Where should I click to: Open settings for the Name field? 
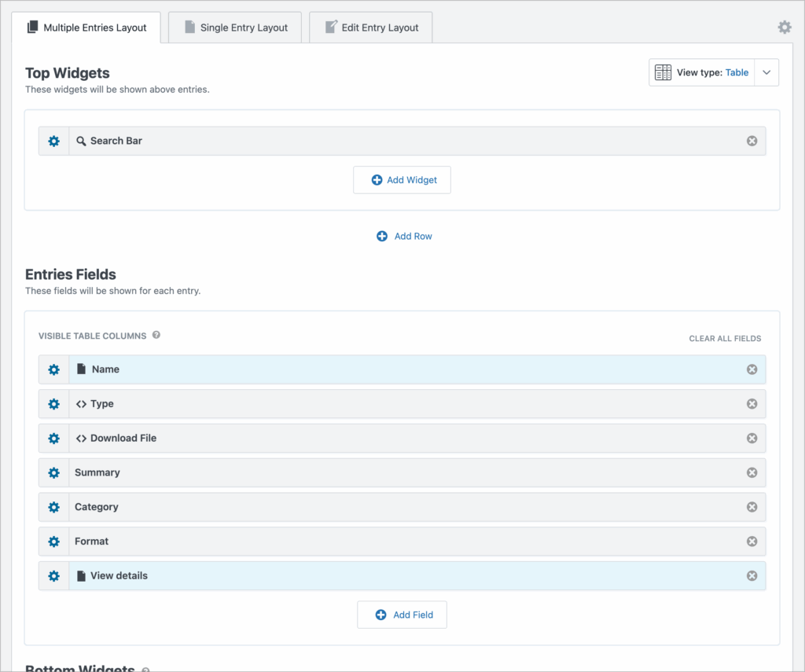tap(53, 369)
